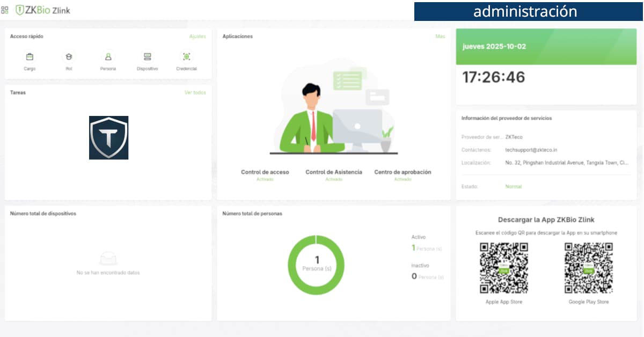
Task: Open Ajustes in Acceso rápido panel
Action: [197, 36]
